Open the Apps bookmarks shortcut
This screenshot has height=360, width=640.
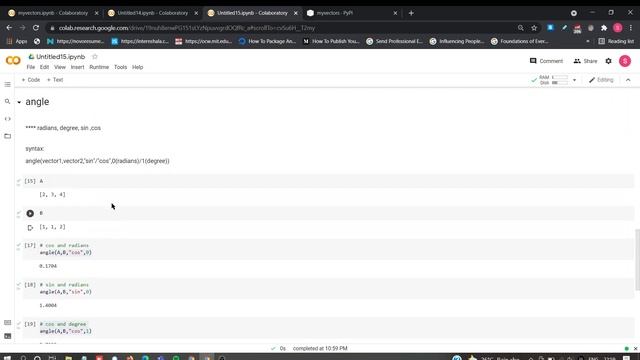[17, 41]
